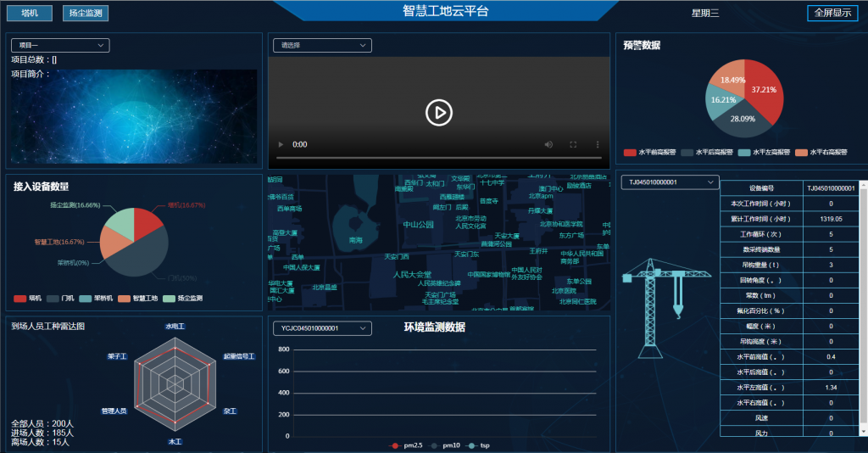Mute the video using the volume icon

coord(548,144)
